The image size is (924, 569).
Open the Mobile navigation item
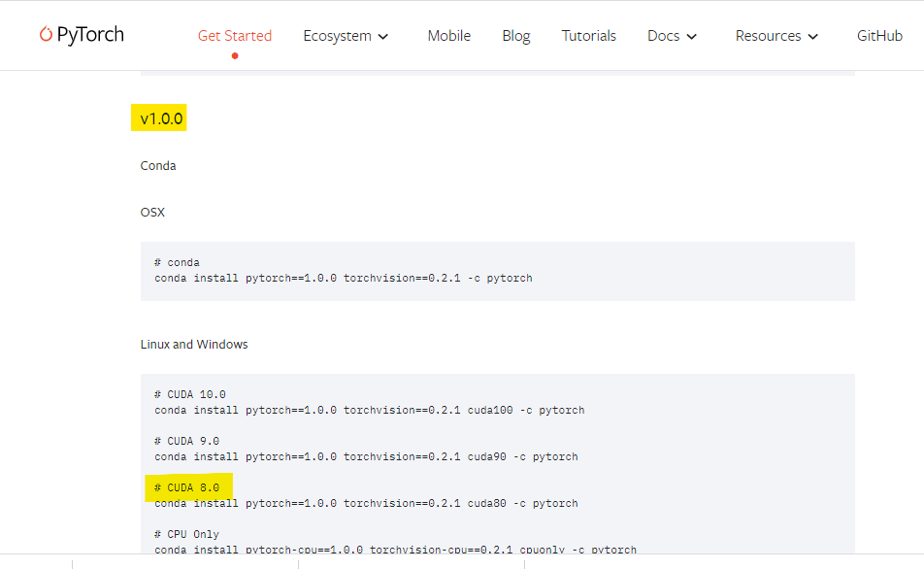click(448, 35)
